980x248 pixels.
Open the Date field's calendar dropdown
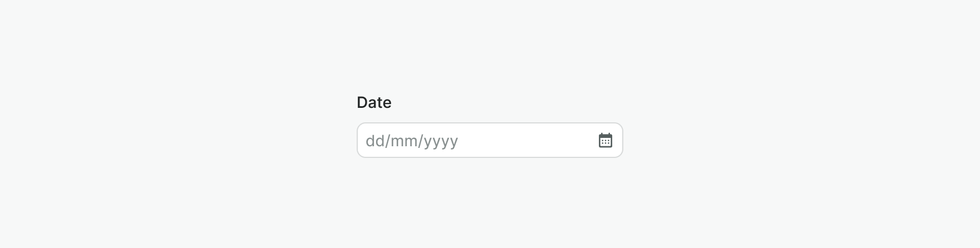(605, 140)
